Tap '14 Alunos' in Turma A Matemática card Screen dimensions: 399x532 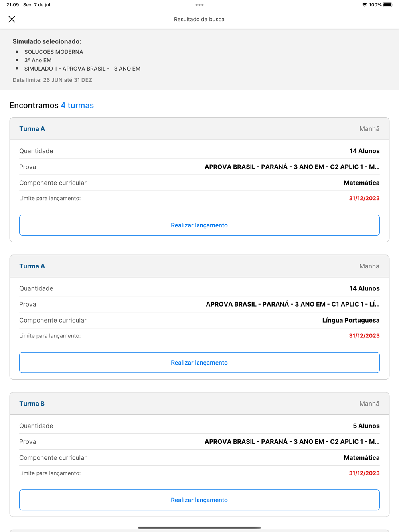[364, 151]
